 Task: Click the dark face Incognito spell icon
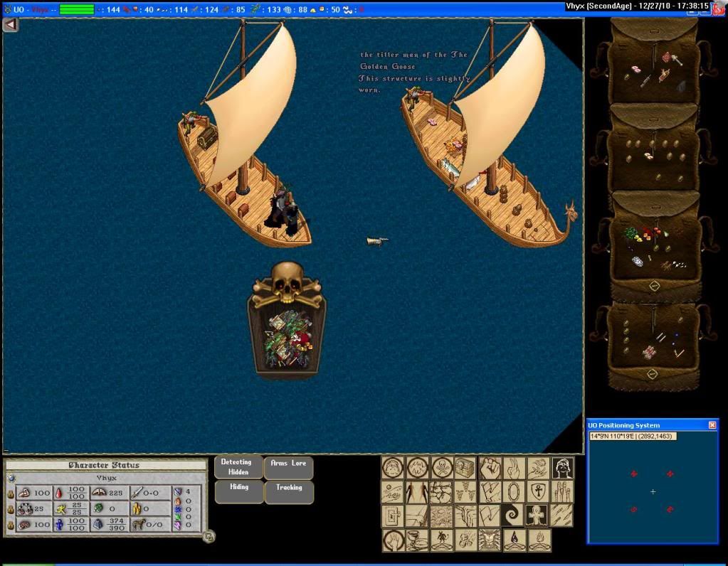[x=563, y=468]
